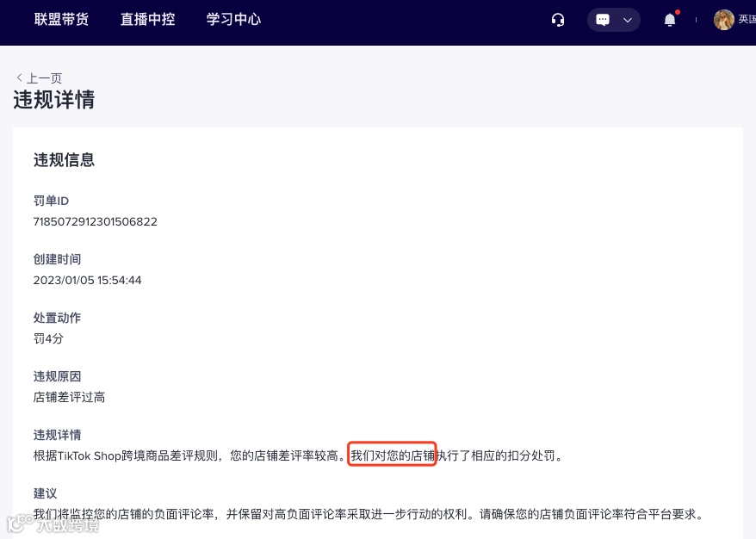Click the 建议 field label
The width and height of the screenshot is (756, 539).
click(45, 493)
